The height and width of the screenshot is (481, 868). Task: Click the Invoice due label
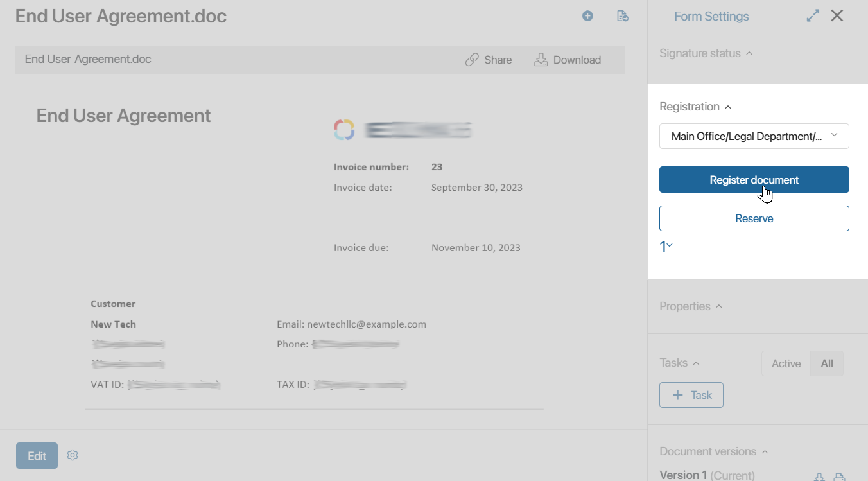coord(361,247)
